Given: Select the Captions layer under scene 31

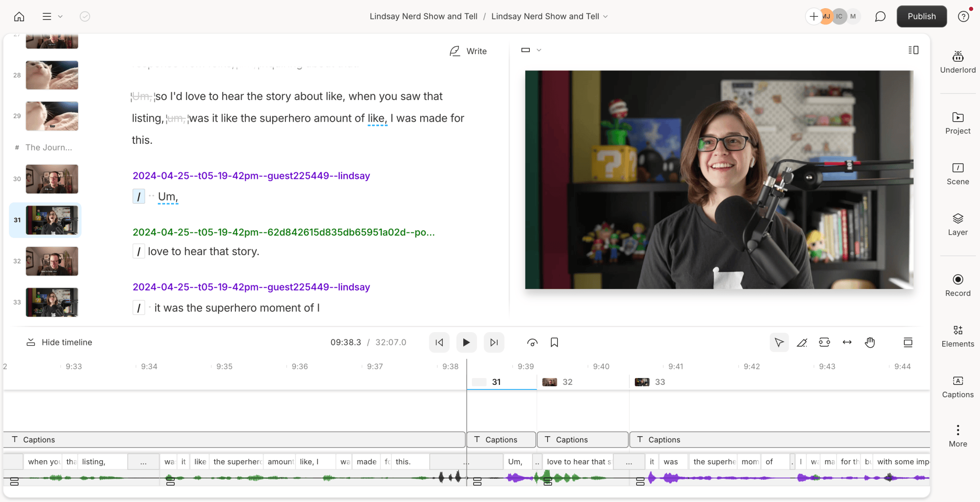Looking at the screenshot, I should click(501, 439).
